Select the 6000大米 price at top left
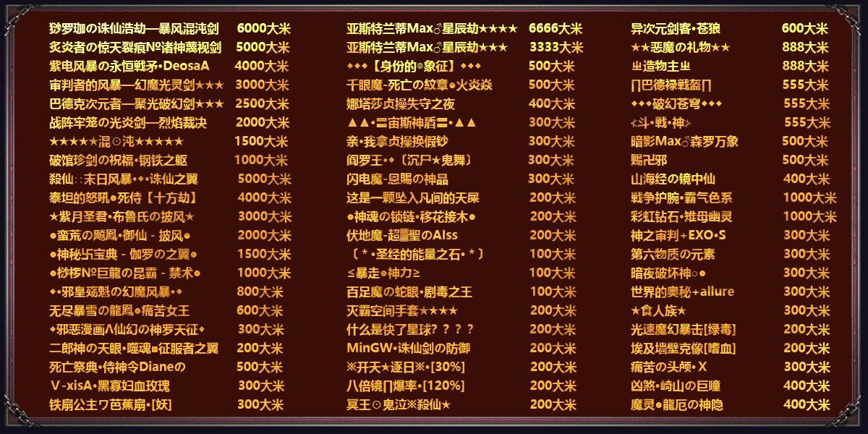868x434 pixels. [x=263, y=29]
